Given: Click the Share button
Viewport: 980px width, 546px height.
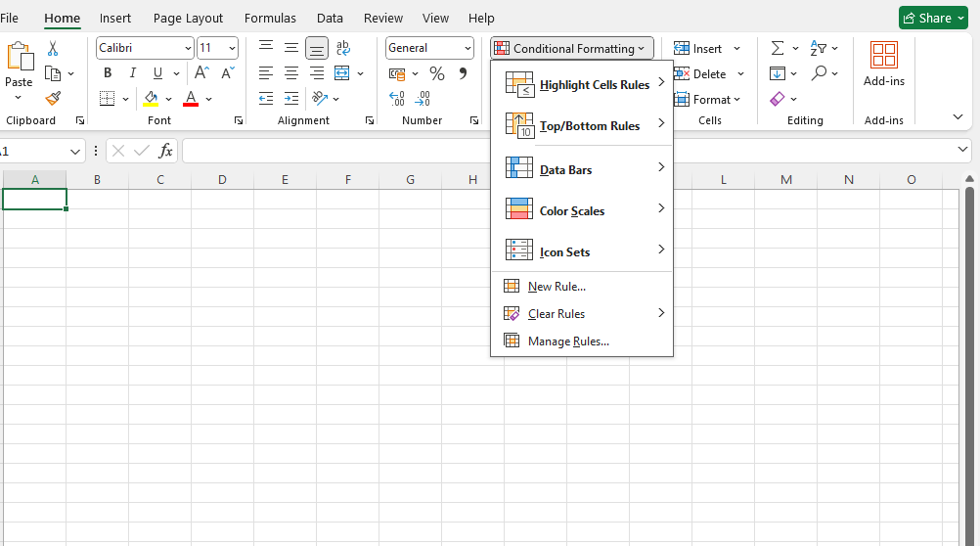Looking at the screenshot, I should coord(932,18).
